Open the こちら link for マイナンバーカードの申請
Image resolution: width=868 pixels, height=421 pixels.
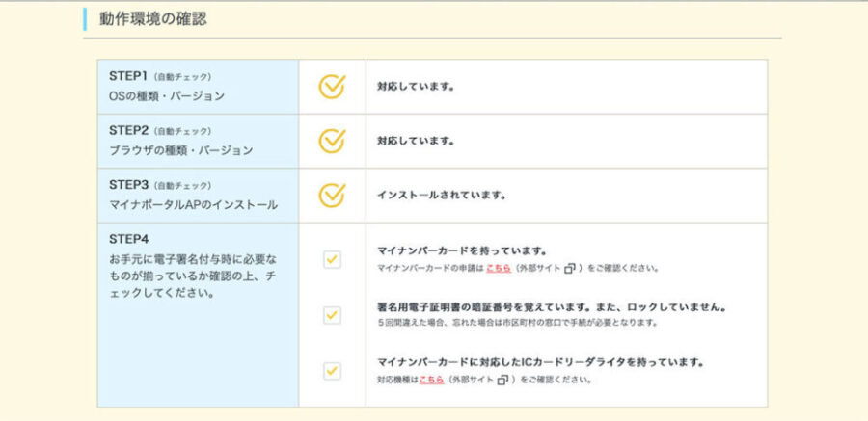[499, 269]
